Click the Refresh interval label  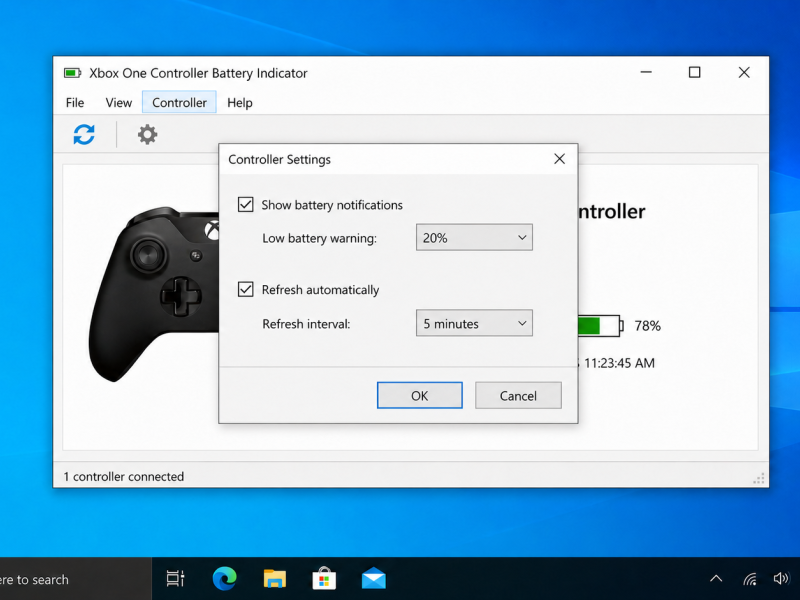306,324
